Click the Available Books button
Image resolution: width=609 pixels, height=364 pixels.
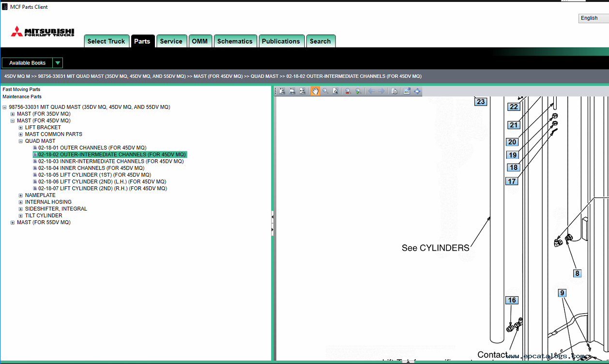click(28, 63)
